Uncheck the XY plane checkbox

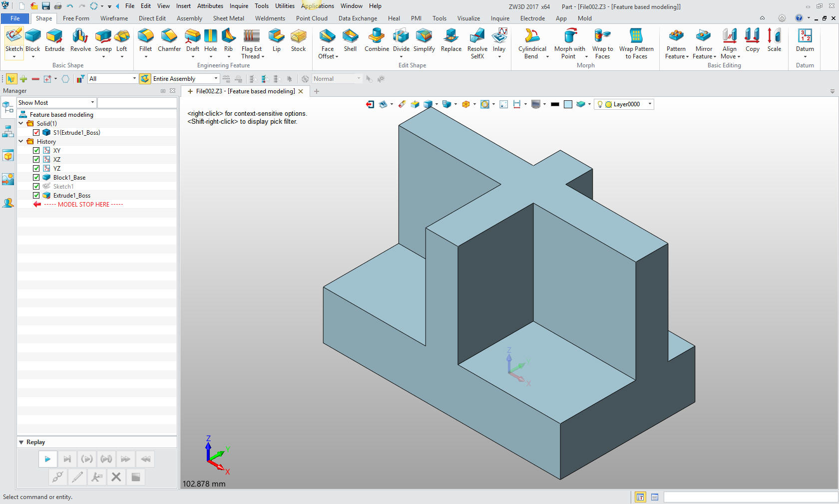[x=36, y=151]
